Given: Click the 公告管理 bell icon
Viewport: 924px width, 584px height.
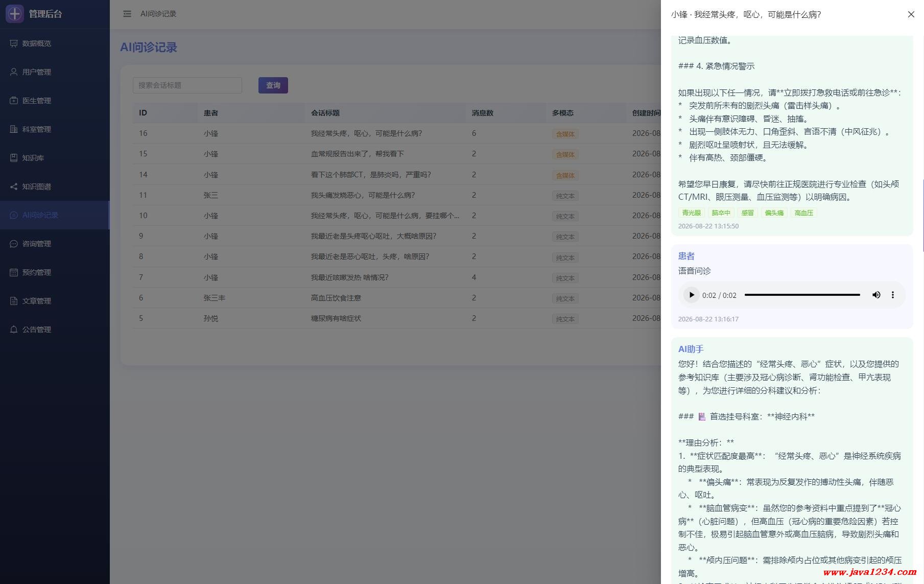Looking at the screenshot, I should click(x=14, y=330).
